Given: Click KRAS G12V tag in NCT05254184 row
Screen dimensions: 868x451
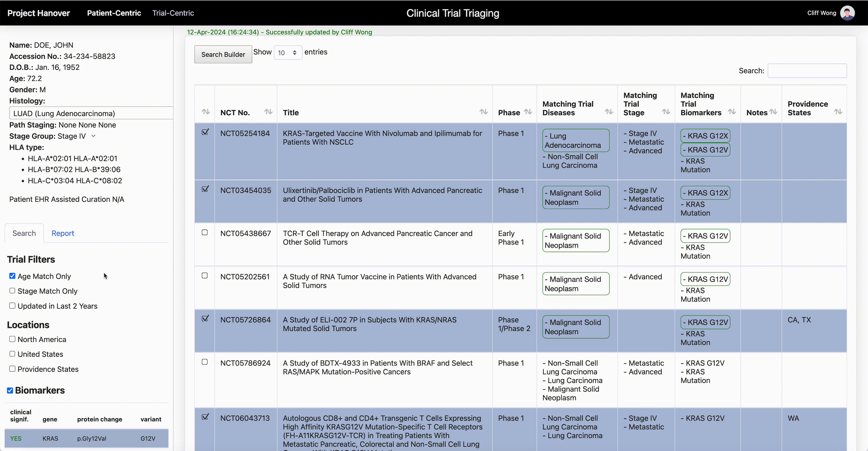Looking at the screenshot, I should point(705,150).
